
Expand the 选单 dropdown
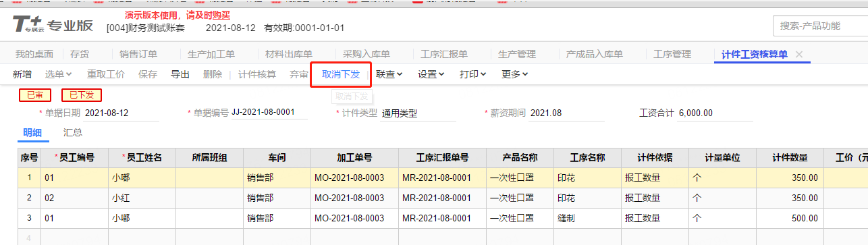coord(59,74)
